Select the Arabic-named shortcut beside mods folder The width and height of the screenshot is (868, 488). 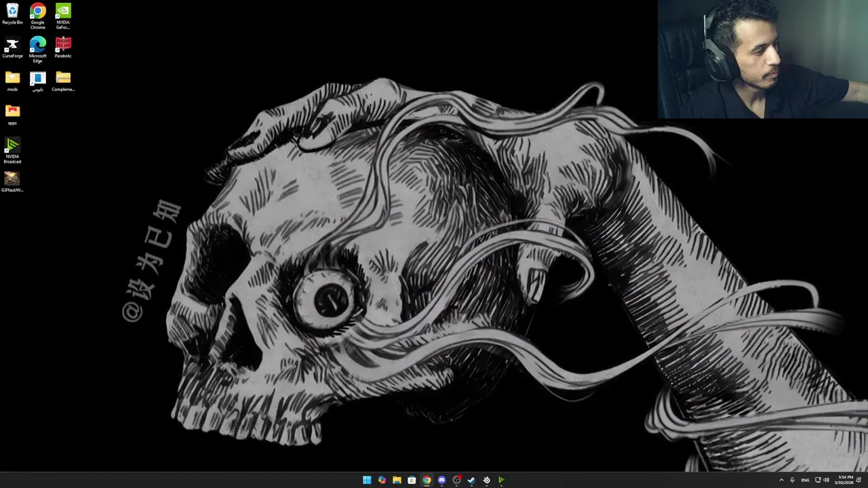click(x=38, y=81)
